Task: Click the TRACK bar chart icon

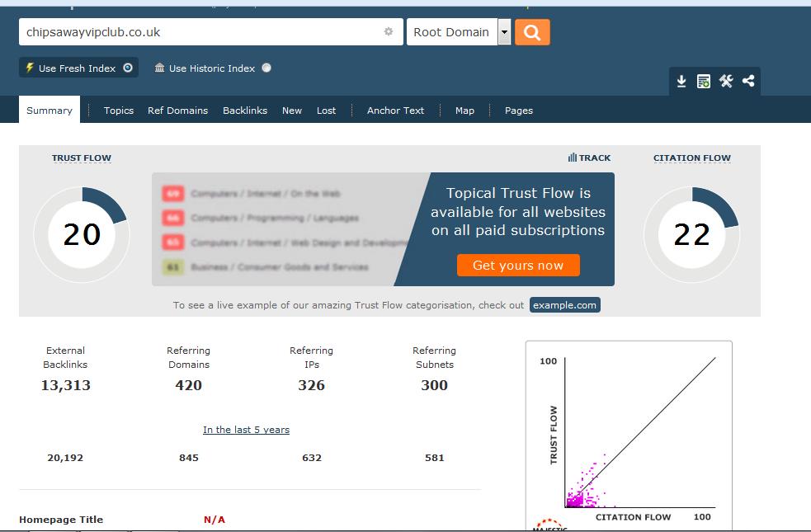Action: click(x=572, y=158)
